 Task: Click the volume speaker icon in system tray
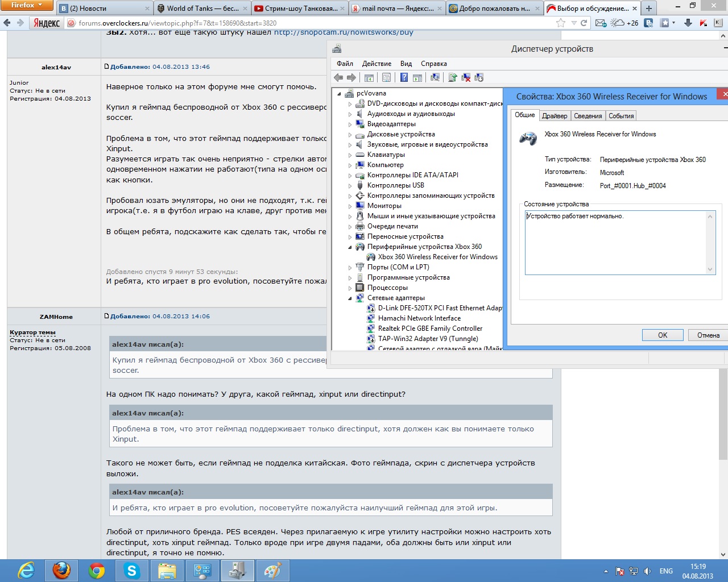tap(647, 571)
